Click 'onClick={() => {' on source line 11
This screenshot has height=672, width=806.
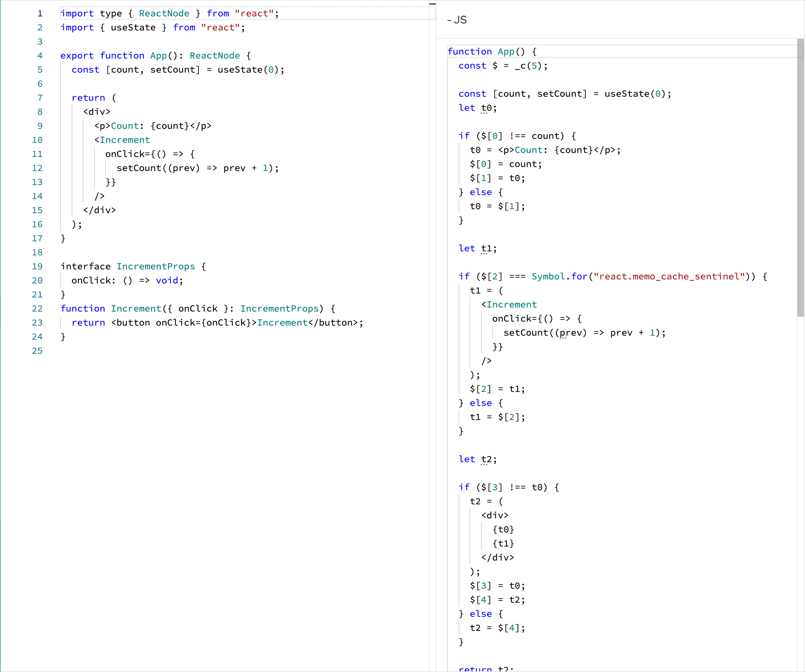[x=150, y=154]
